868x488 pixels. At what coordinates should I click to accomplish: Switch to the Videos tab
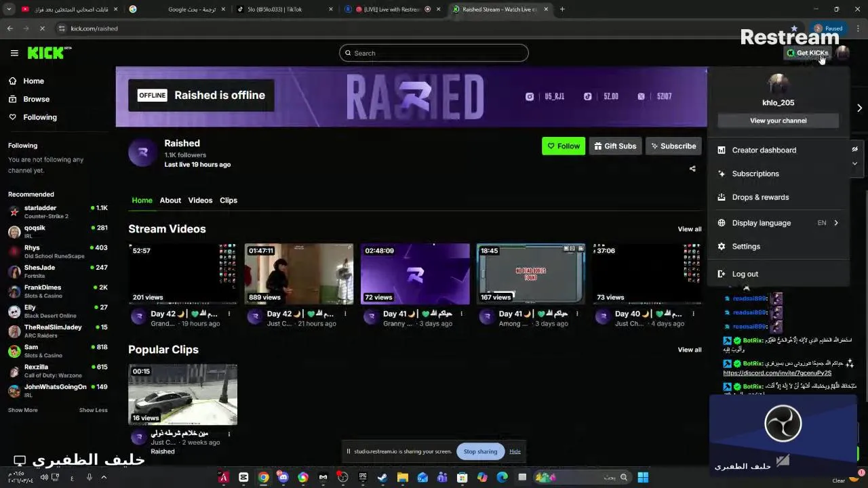click(200, 200)
